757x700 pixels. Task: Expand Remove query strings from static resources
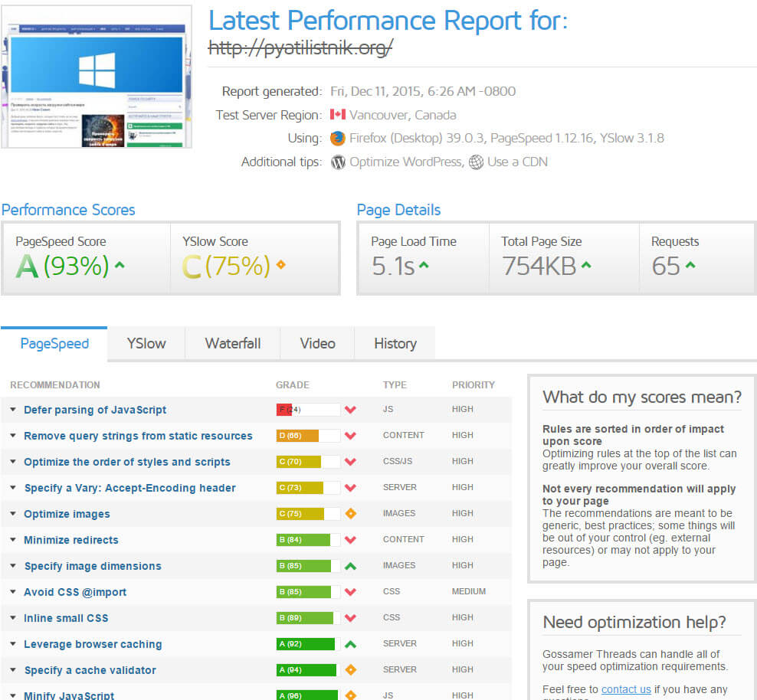point(138,436)
